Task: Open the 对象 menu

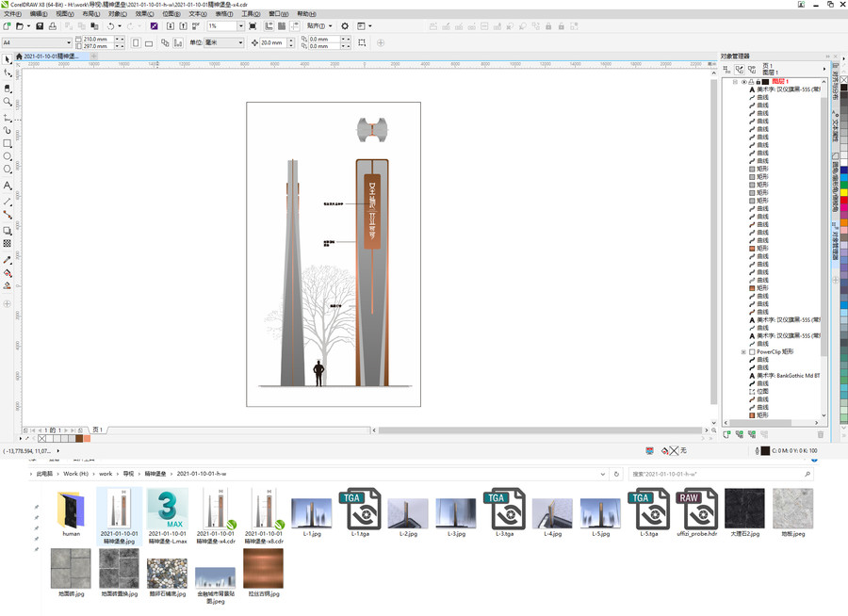Action: [118, 14]
